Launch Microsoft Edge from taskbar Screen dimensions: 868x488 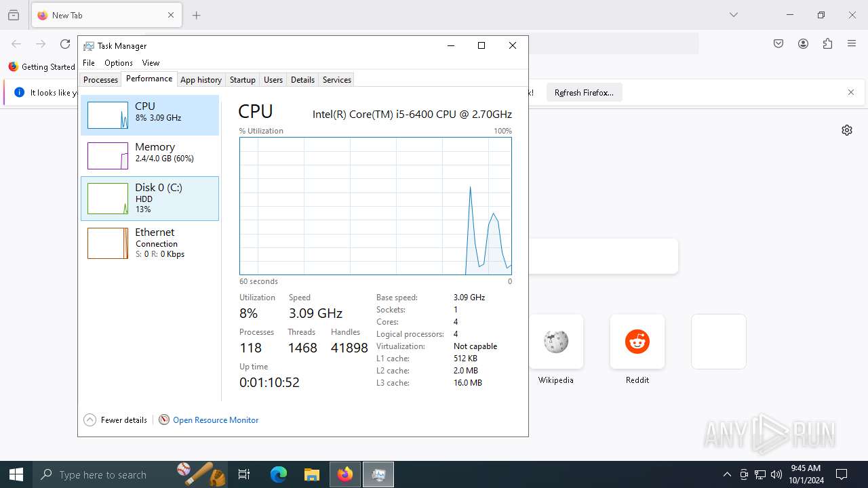point(279,474)
